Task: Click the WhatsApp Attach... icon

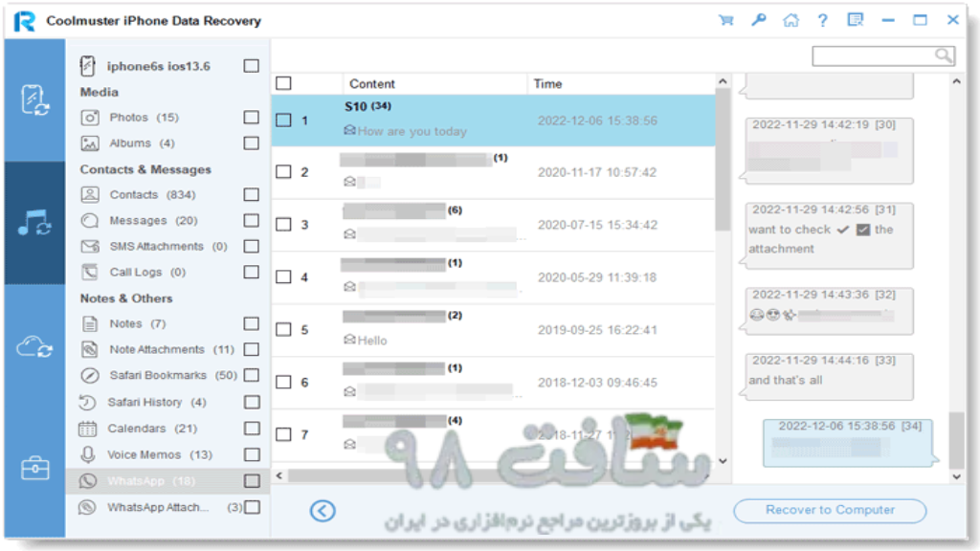Action: tap(87, 507)
